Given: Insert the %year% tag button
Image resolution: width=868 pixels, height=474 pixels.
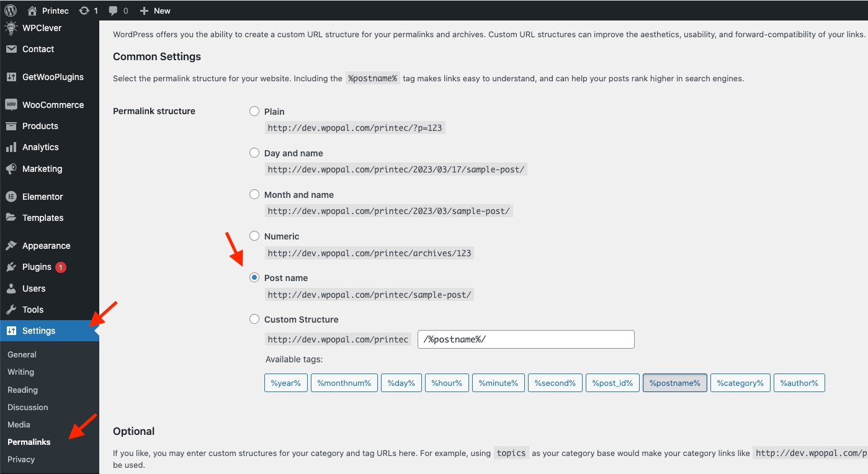Looking at the screenshot, I should 285,383.
